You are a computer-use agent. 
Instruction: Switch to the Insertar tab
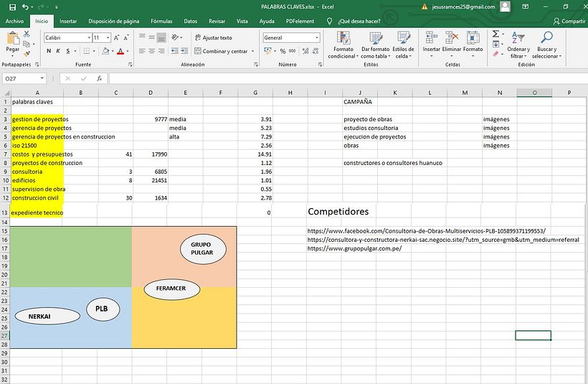pyautogui.click(x=68, y=21)
